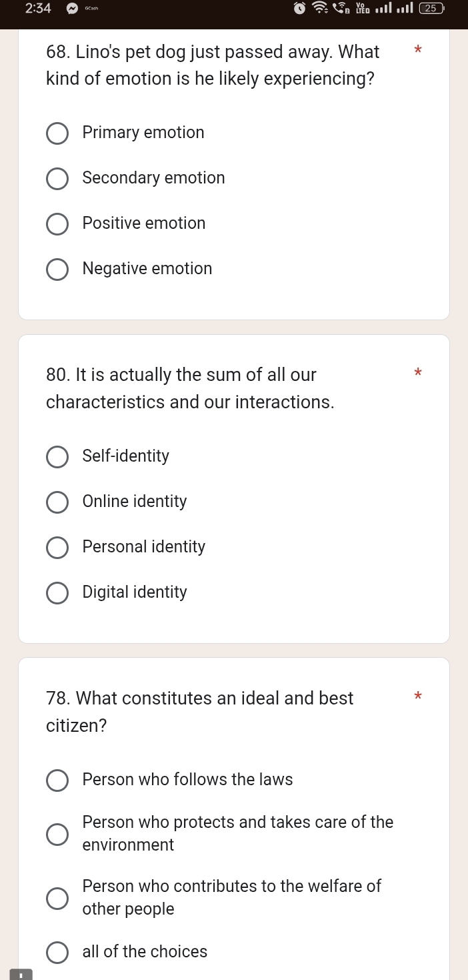This screenshot has height=980, width=468.
Task: Select the Primary emotion option
Action: (x=57, y=133)
